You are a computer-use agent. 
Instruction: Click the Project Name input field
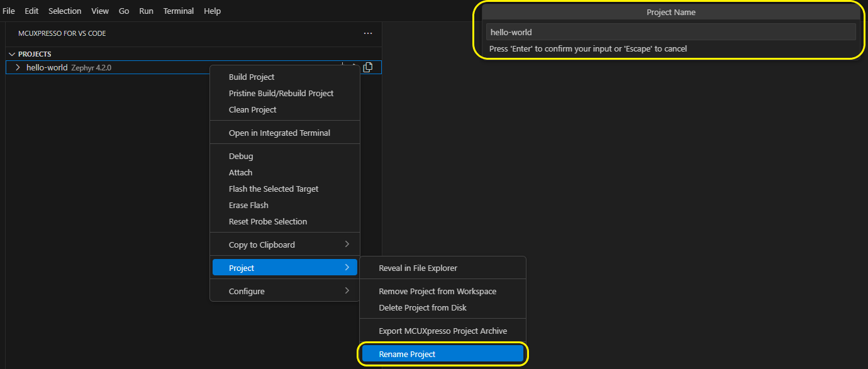tap(670, 32)
